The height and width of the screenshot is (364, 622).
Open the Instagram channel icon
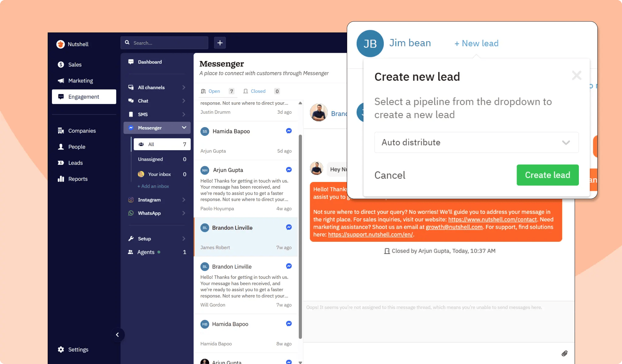click(131, 200)
